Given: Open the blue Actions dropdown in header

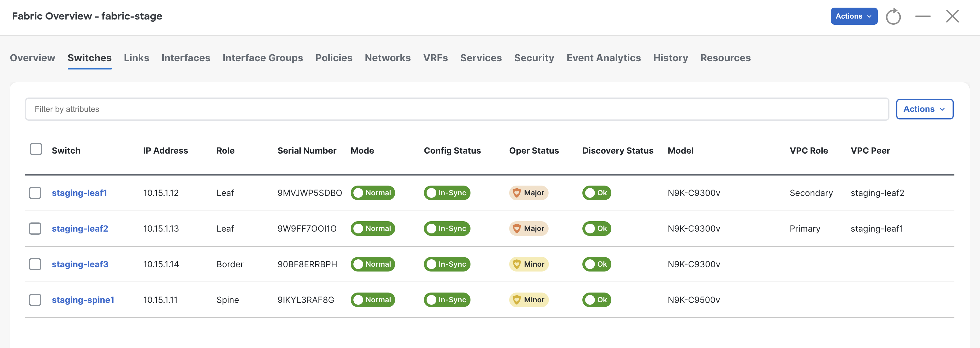Looking at the screenshot, I should click(854, 16).
